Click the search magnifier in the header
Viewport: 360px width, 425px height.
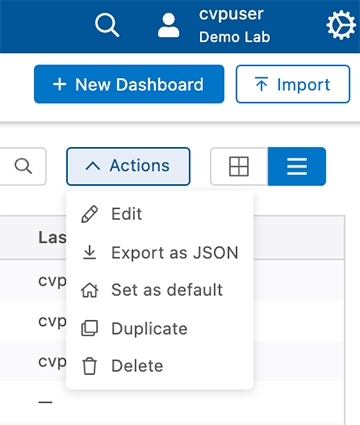[107, 25]
